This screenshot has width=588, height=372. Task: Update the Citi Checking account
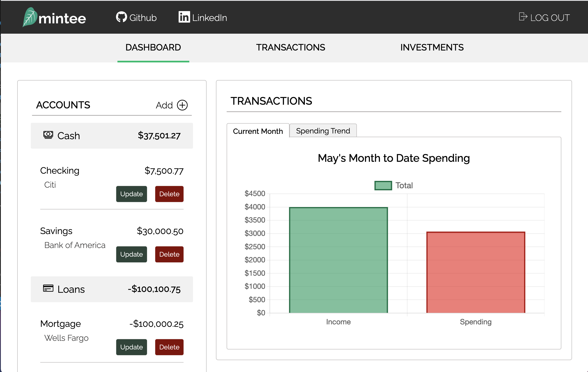click(x=131, y=194)
